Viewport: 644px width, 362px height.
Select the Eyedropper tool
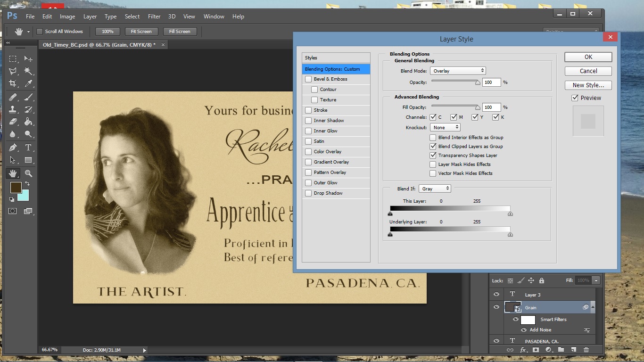pyautogui.click(x=28, y=83)
